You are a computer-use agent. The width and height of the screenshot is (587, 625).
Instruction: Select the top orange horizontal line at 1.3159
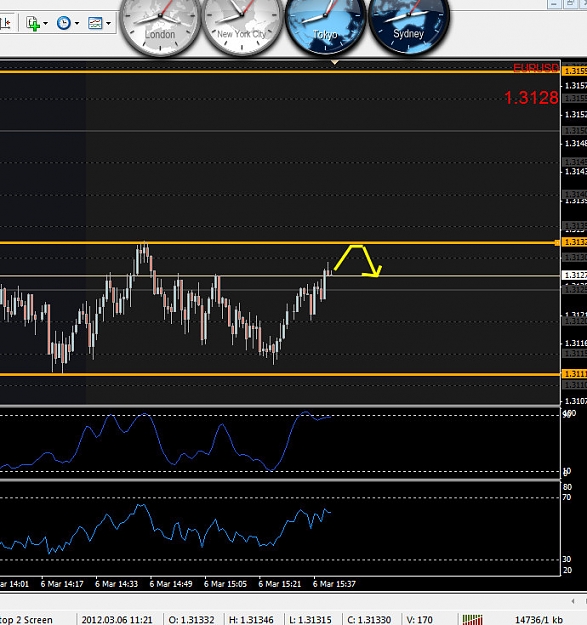point(280,72)
